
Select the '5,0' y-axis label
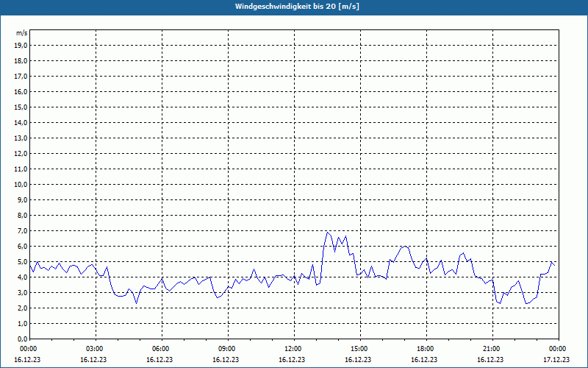23,262
